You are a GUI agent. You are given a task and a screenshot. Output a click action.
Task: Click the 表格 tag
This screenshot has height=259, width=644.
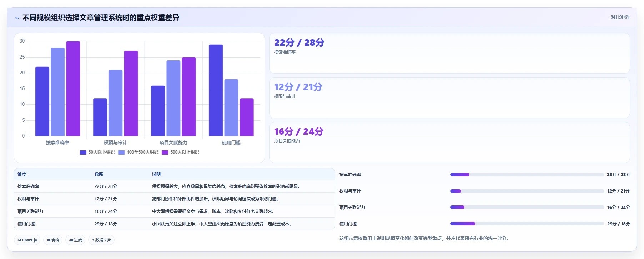pyautogui.click(x=53, y=240)
